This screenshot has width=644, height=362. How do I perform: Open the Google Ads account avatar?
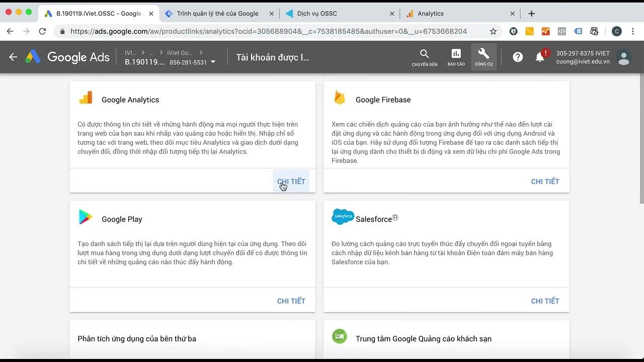(x=624, y=57)
